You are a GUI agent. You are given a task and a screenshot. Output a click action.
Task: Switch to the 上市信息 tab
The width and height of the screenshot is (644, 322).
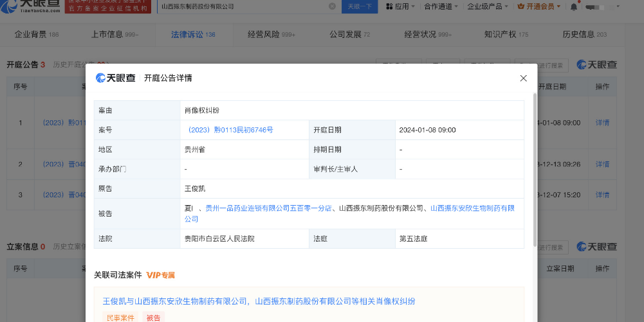(x=115, y=35)
